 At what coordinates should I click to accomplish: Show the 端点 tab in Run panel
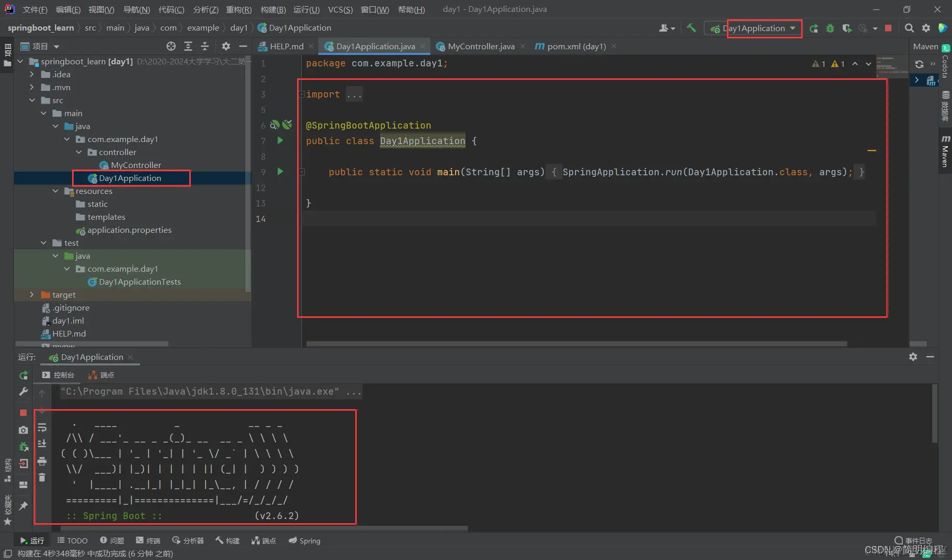point(101,375)
